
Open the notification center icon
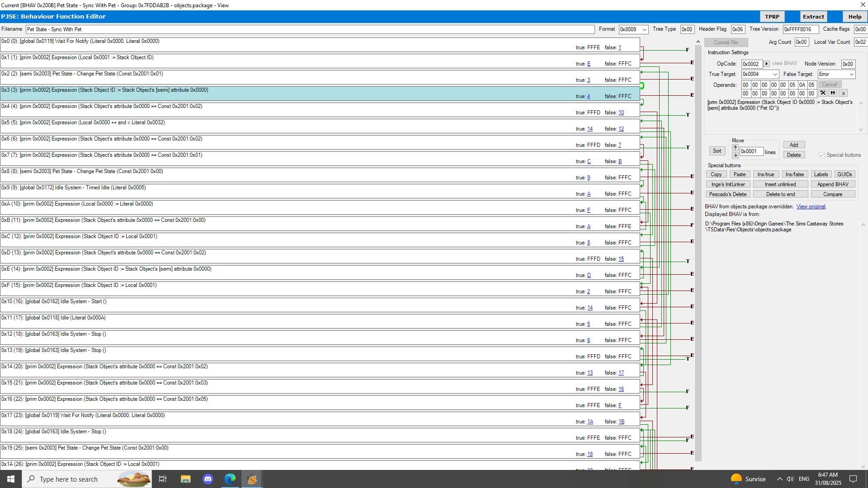pyautogui.click(x=853, y=479)
